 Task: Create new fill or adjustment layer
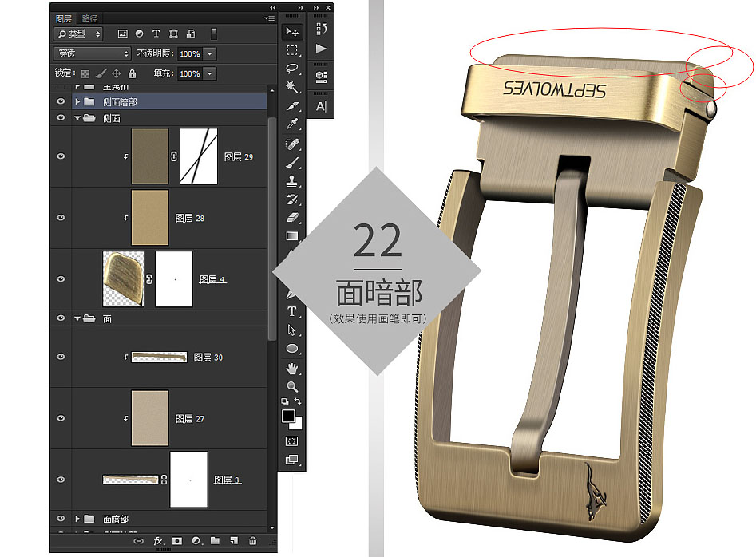[196, 541]
